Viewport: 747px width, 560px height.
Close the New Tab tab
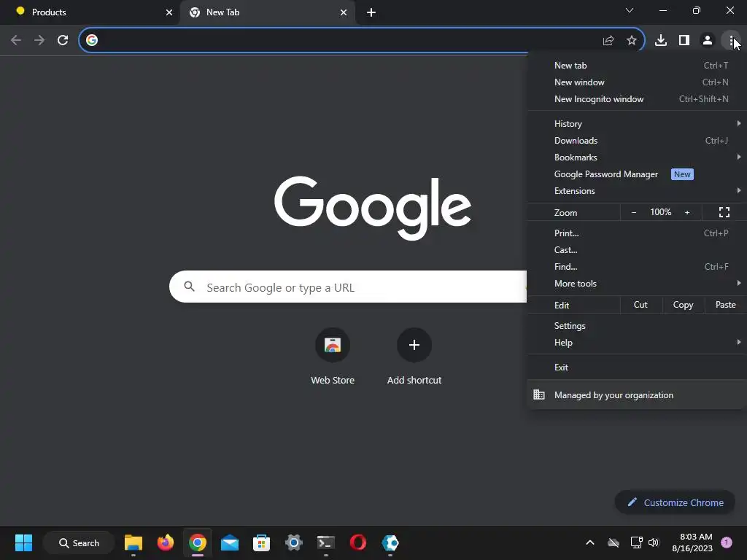[x=344, y=12]
